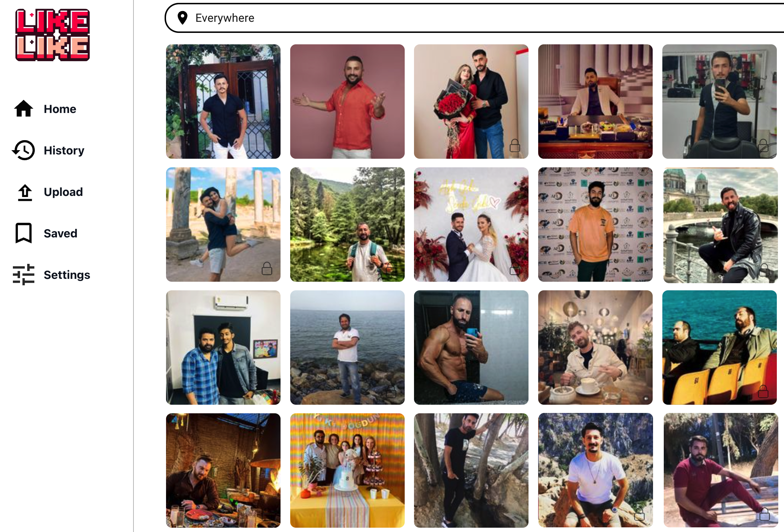Click the Upload arrow icon

click(25, 192)
